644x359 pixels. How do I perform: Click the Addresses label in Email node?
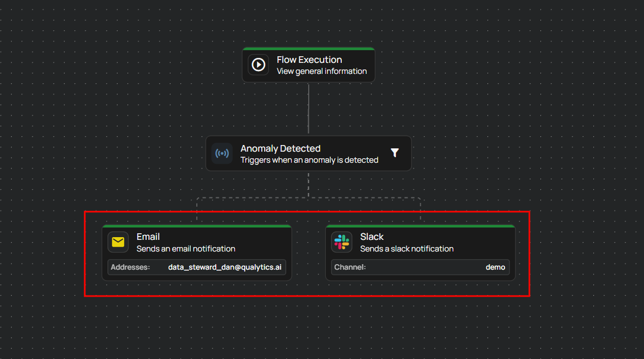click(130, 267)
